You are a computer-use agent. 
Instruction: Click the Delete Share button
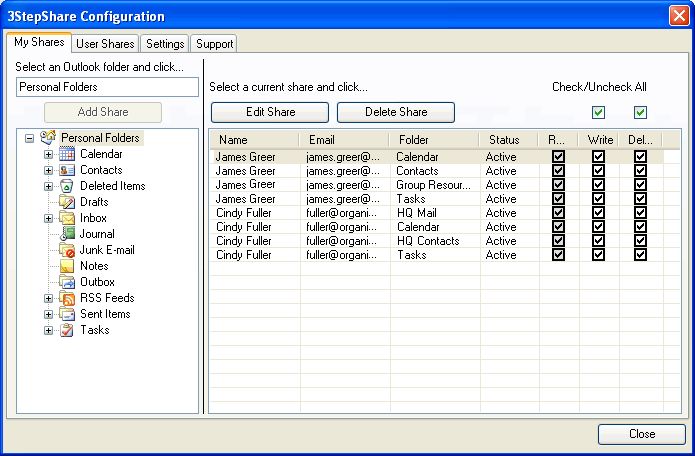point(396,112)
